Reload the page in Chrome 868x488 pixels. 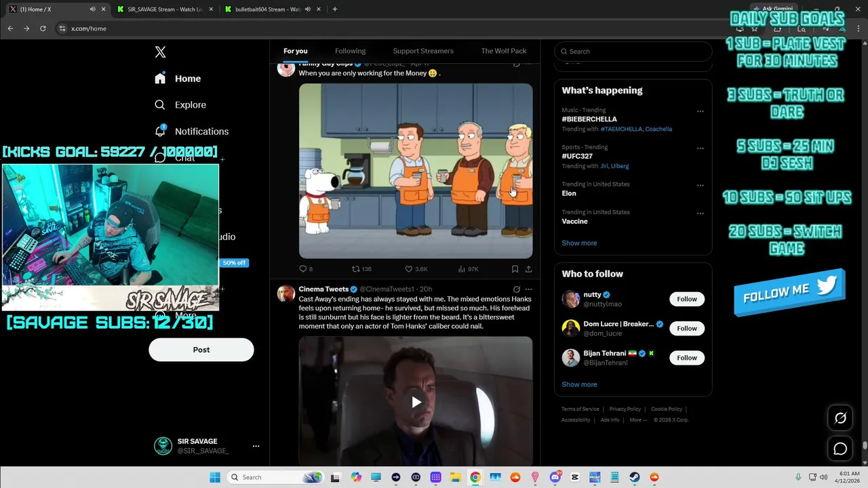point(43,28)
